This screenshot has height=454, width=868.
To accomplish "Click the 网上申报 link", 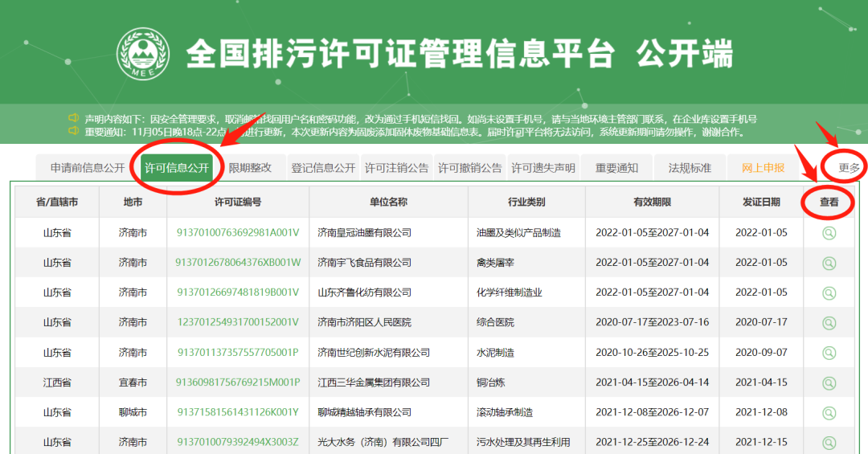I will [763, 168].
